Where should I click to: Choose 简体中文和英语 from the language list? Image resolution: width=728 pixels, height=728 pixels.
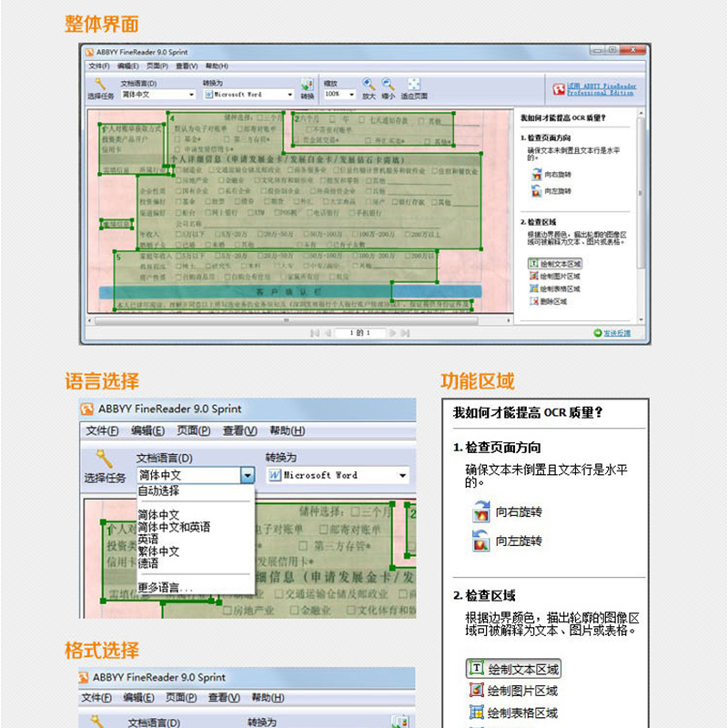174,527
